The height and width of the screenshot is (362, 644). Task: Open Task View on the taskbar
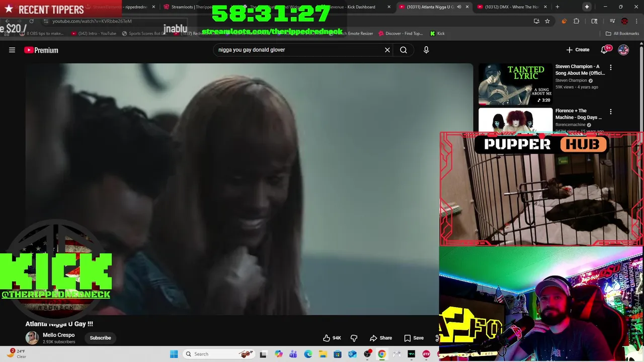tap(263, 354)
